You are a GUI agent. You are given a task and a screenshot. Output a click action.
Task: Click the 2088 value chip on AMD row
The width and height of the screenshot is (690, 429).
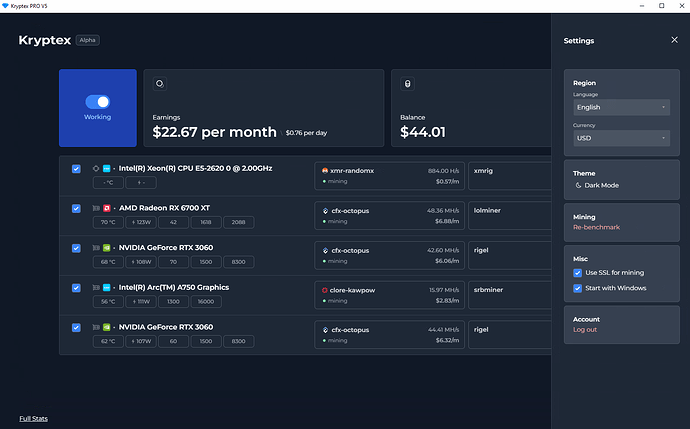(239, 222)
